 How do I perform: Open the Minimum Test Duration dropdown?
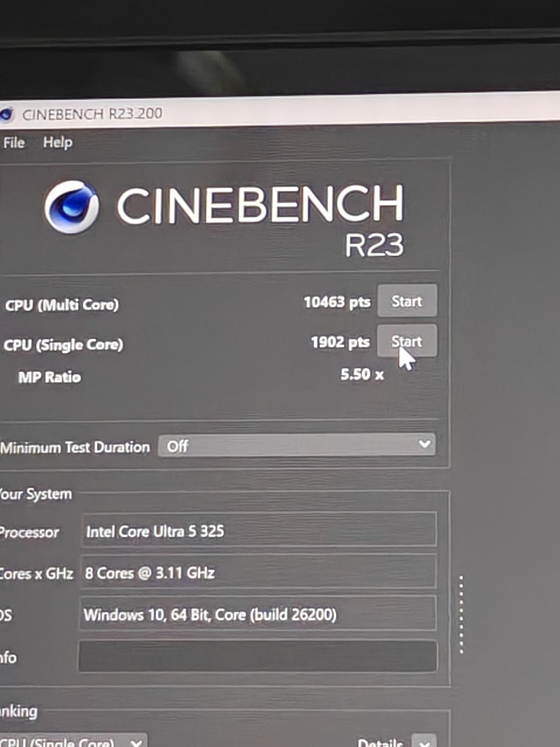tap(297, 445)
